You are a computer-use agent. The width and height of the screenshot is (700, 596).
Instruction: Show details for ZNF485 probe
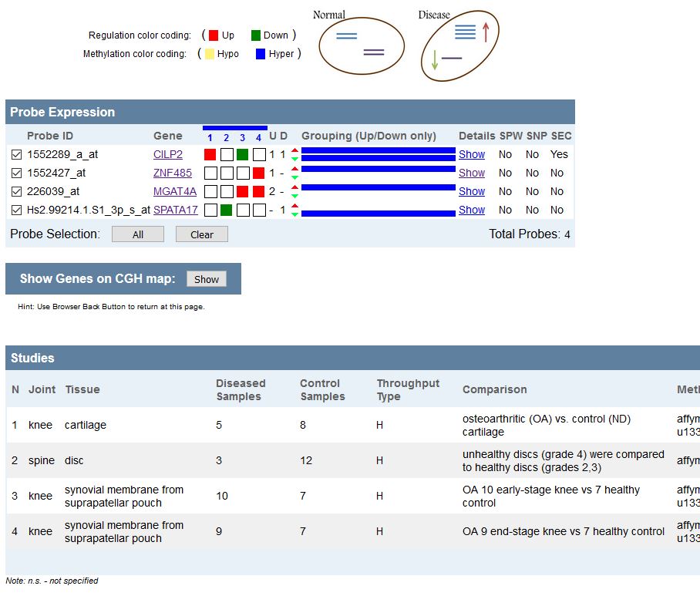[x=472, y=173]
